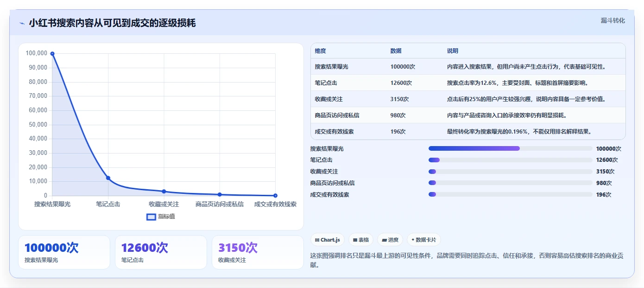Viewport: 644px width, 288px height.
Task: Click the 商品页访问或私信 progress bar
Action: (510, 183)
